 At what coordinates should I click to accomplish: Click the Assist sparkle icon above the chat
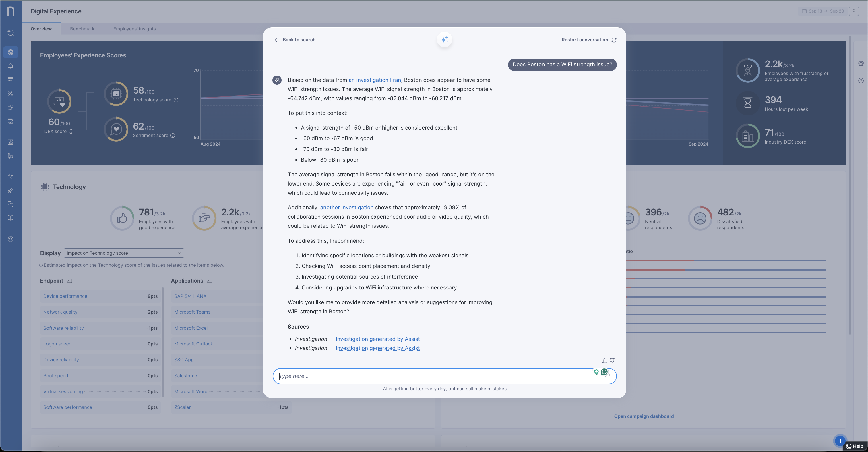444,39
